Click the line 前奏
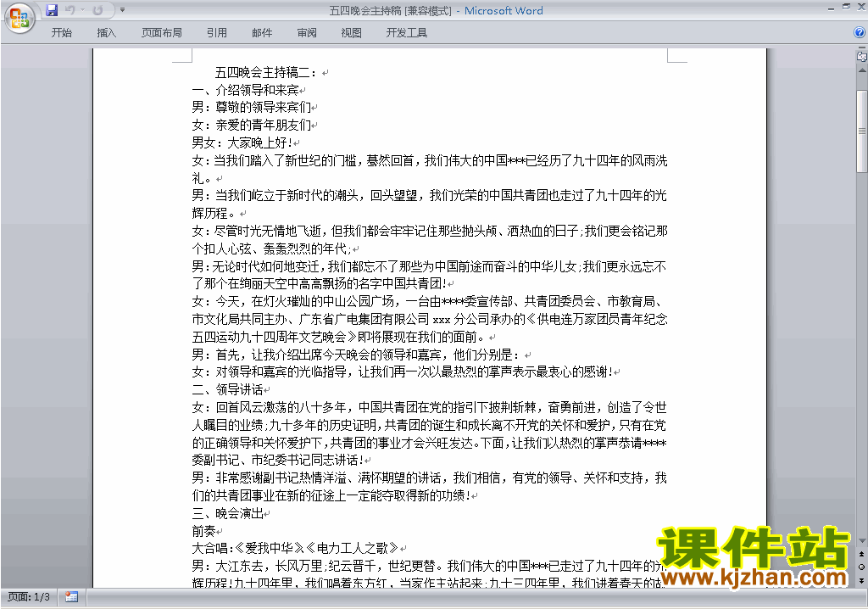This screenshot has height=609, width=868. tap(203, 531)
